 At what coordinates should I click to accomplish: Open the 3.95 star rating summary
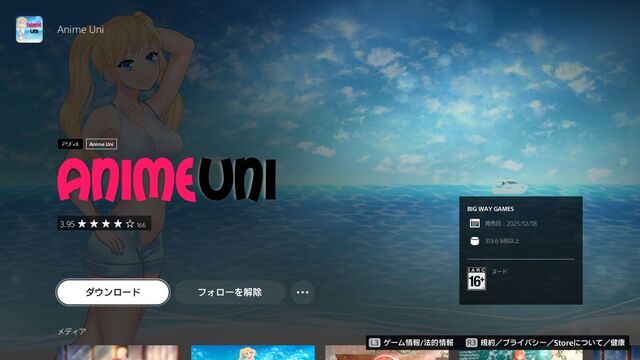104,224
